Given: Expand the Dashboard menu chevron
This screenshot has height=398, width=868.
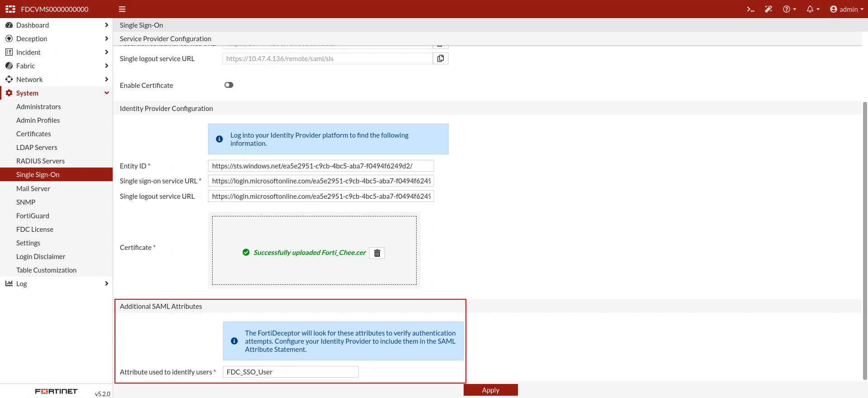Looking at the screenshot, I should [106, 25].
